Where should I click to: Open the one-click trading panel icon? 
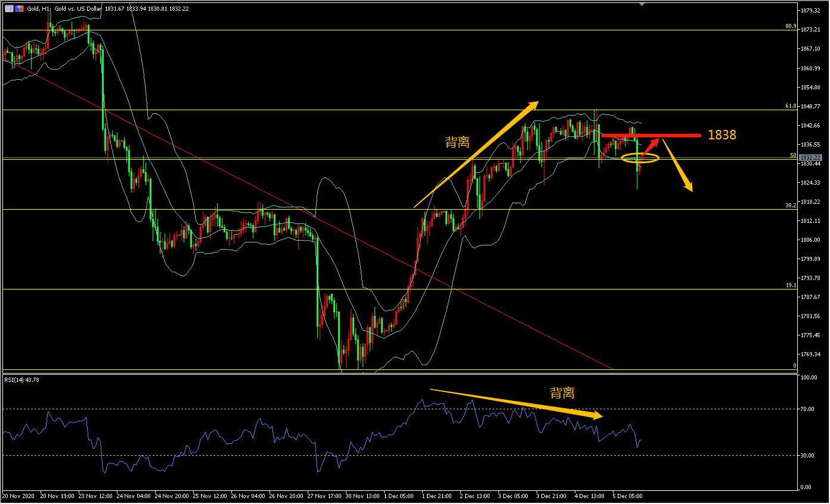(9, 8)
